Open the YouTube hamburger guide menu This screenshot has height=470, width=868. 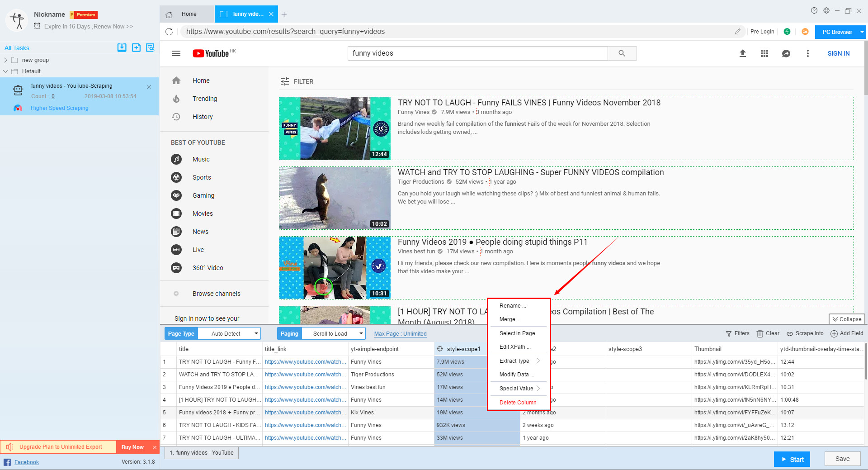coord(176,53)
